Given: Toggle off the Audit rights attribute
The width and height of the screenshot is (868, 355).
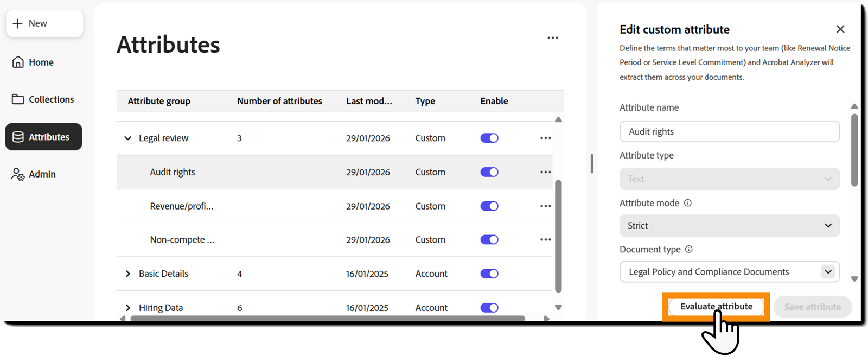Looking at the screenshot, I should [489, 172].
